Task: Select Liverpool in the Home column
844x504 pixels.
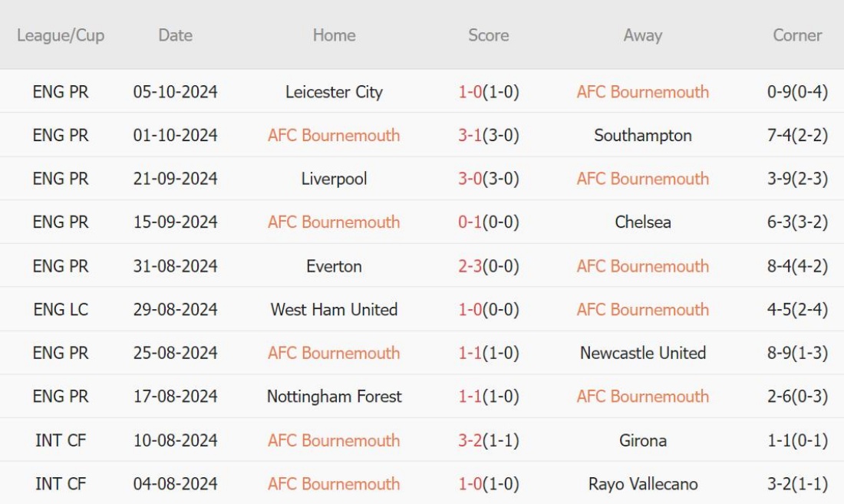Action: 334,179
